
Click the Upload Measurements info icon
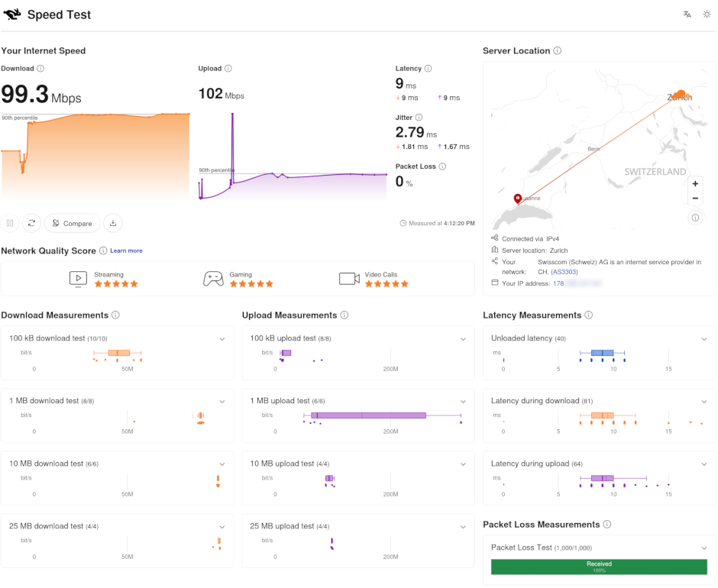[344, 315]
